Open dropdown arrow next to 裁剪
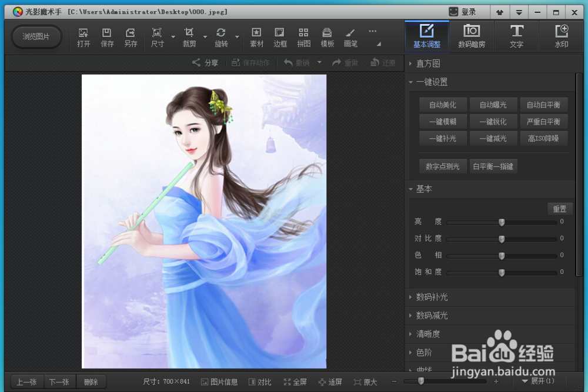Screen dimensions: 588x392 point(205,36)
